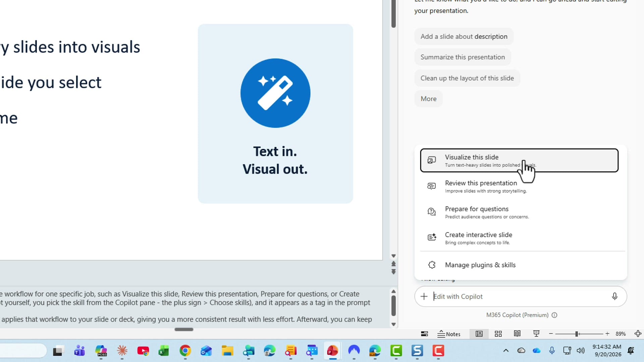
Task: Open Manage plugins & skills
Action: [519, 265]
